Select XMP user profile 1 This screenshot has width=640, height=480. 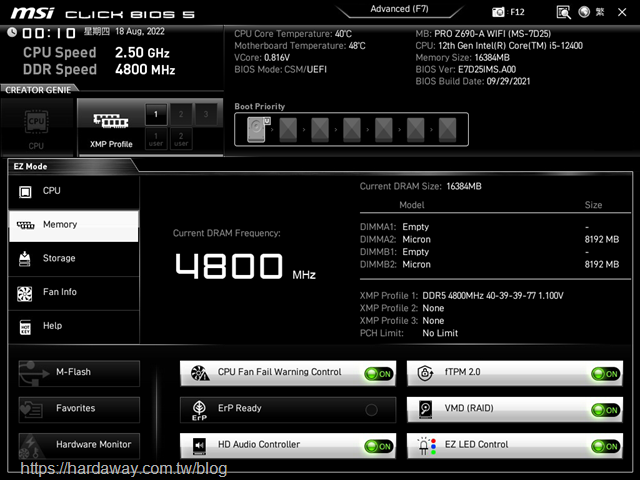tap(156, 139)
